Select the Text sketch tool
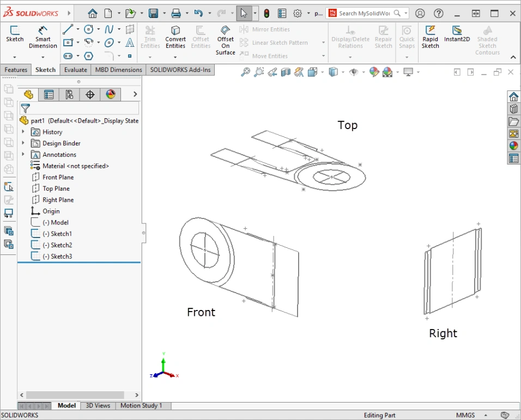521x420 pixels. tap(130, 42)
